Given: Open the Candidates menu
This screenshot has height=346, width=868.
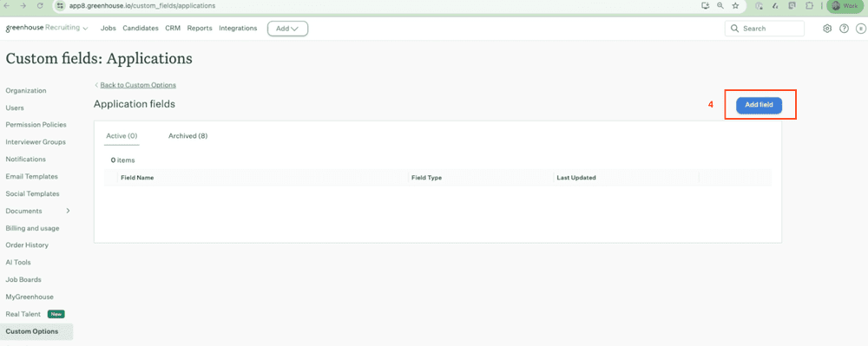Looking at the screenshot, I should point(141,29).
